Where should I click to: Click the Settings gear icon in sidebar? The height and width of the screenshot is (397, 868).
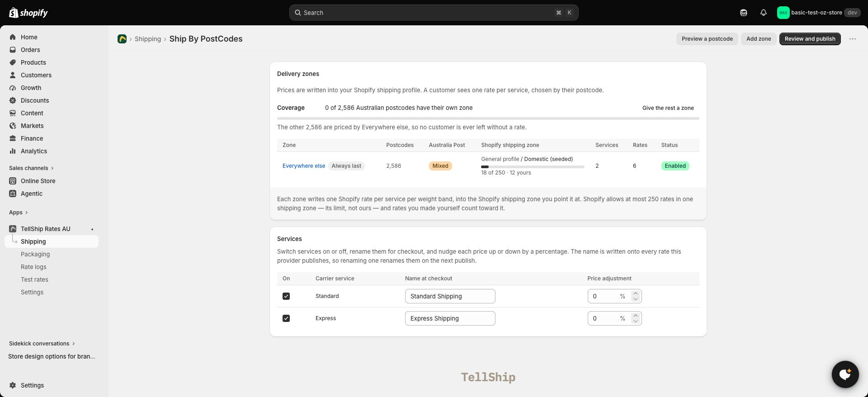pos(13,385)
